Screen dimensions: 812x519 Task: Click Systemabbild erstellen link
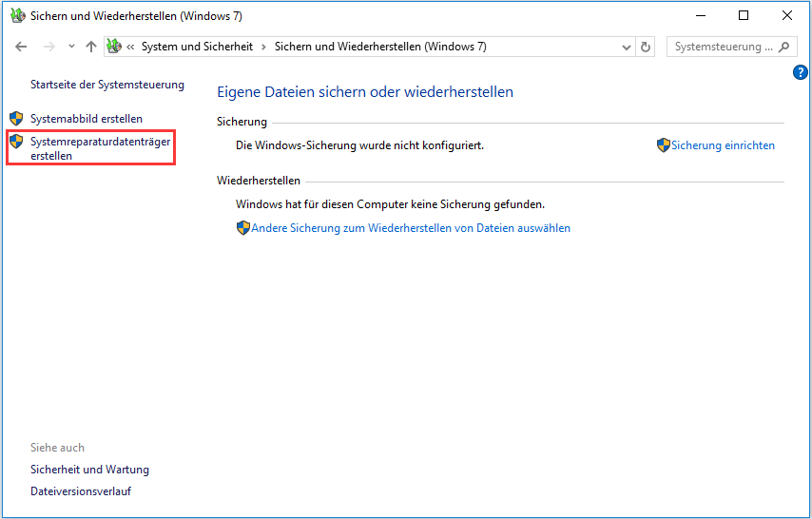[87, 119]
